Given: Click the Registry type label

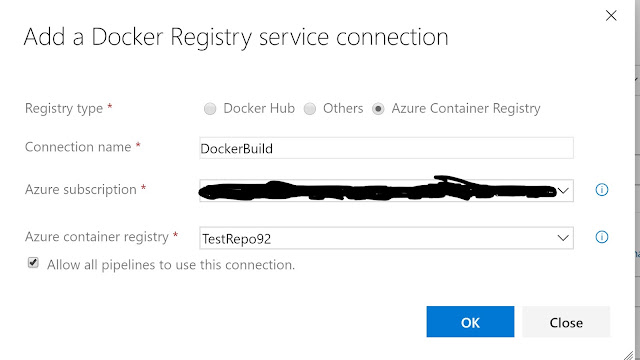Looking at the screenshot, I should (x=64, y=109).
